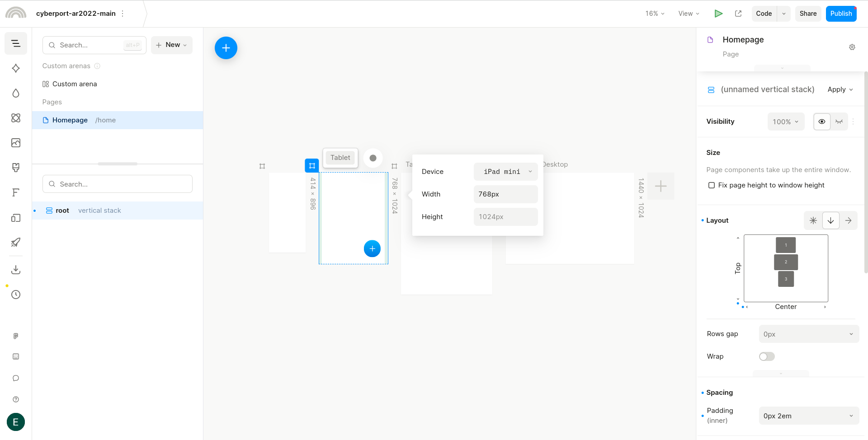Click the blue plus insert button
The height and width of the screenshot is (440, 868).
(226, 48)
